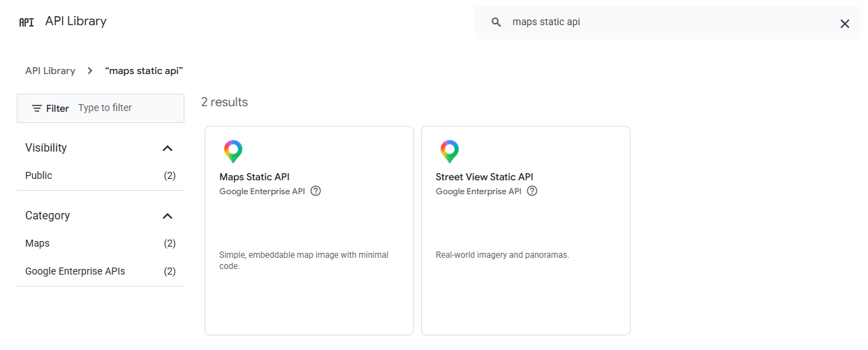Click the count (2) beside Public
Image resolution: width=868 pixels, height=350 pixels.
coord(170,175)
